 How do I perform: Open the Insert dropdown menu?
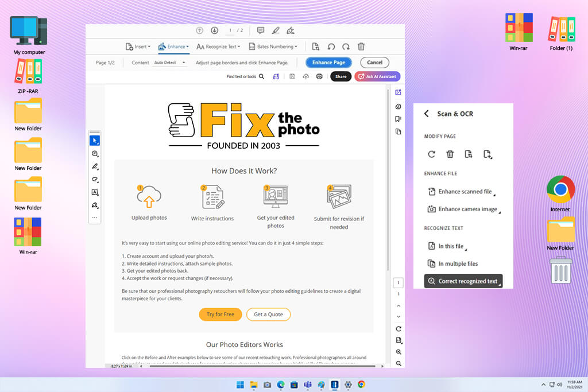[x=138, y=46]
